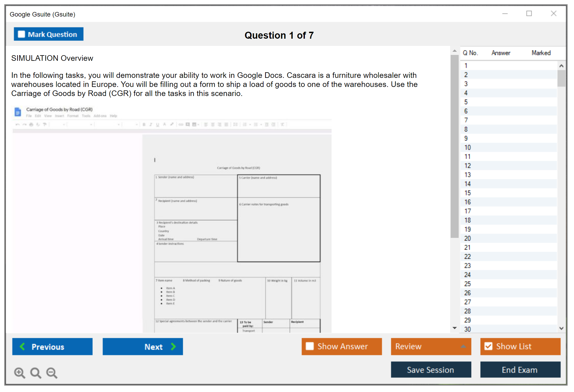This screenshot has height=392, width=574.
Task: Click the question list scrollbar thumb
Action: click(x=561, y=78)
